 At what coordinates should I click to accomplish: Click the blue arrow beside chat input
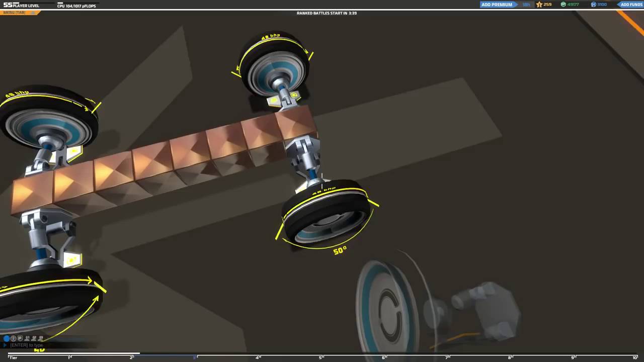(5, 345)
